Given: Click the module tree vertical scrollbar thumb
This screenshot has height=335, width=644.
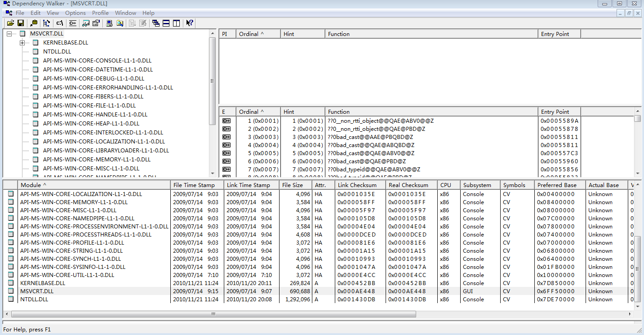Looking at the screenshot, I should (x=213, y=81).
